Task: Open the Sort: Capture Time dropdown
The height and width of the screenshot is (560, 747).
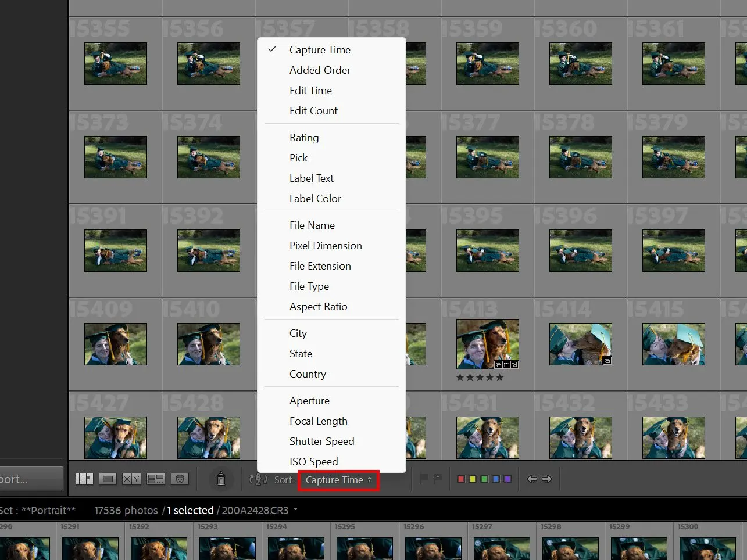Action: pos(338,480)
